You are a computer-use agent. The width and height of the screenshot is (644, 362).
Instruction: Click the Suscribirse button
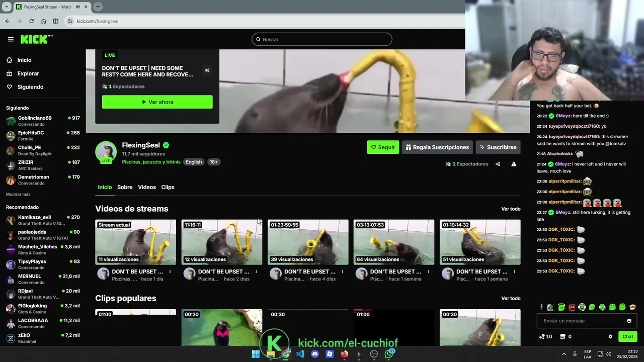[x=498, y=147]
